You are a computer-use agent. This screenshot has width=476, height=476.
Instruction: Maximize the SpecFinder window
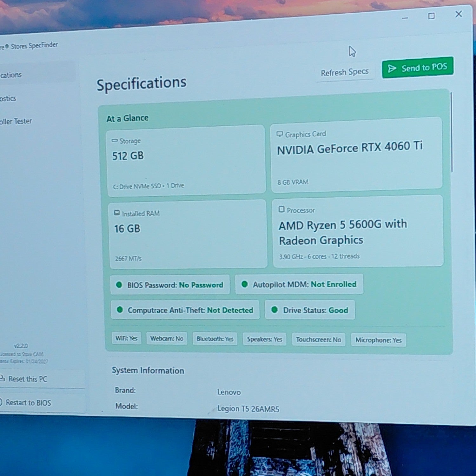pyautogui.click(x=431, y=16)
